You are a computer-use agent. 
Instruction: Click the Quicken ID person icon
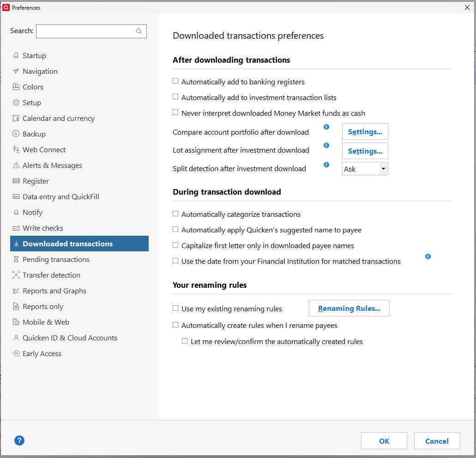[x=16, y=338]
